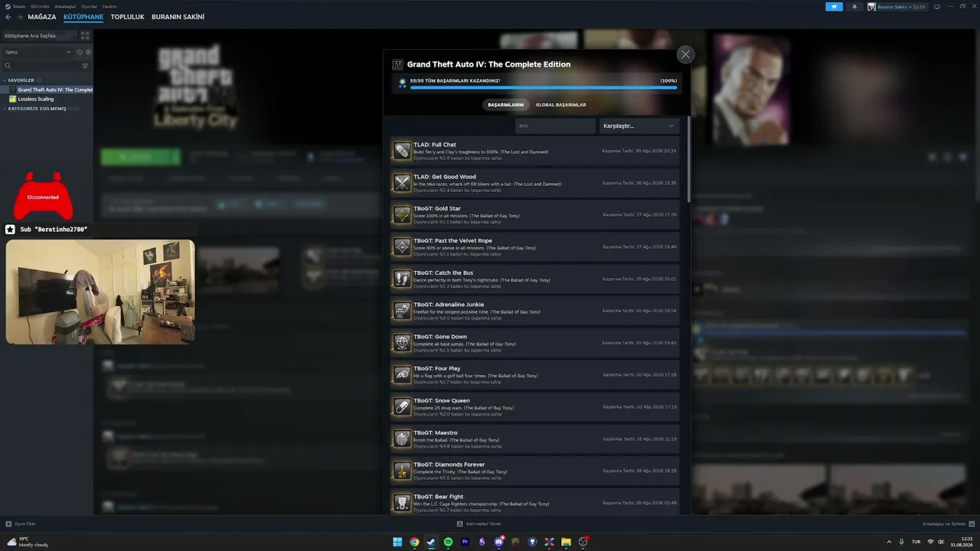Select the Başarımlarım tab
Screen dimensions: 980x551
pyautogui.click(x=506, y=105)
